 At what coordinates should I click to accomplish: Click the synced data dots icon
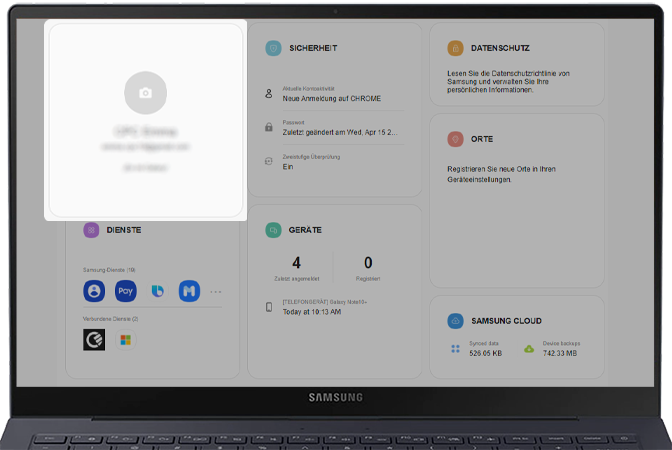pyautogui.click(x=455, y=349)
